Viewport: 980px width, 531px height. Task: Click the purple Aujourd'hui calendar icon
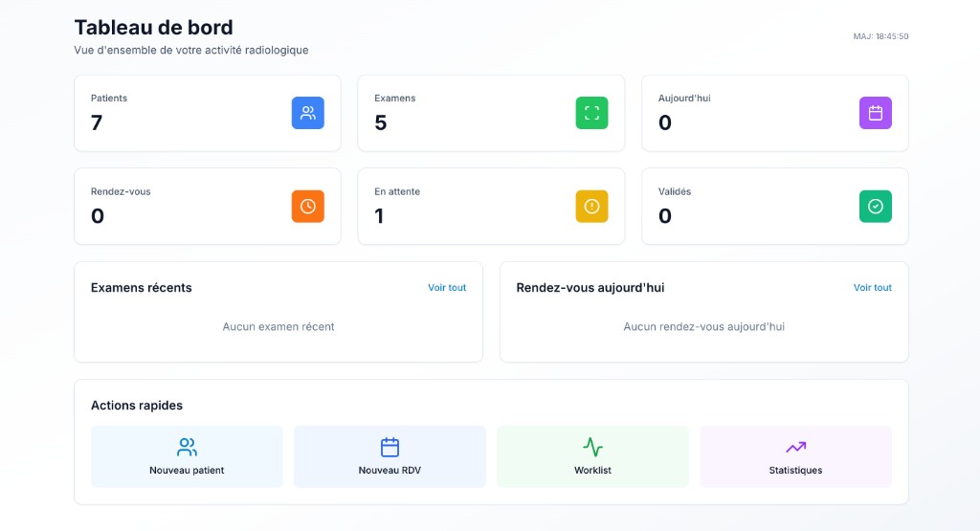(x=875, y=113)
